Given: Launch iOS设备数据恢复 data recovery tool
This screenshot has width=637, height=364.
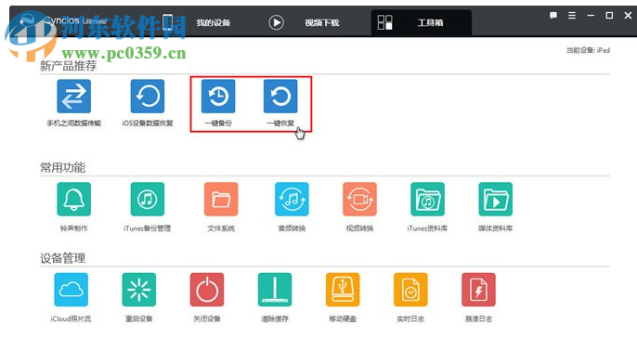Looking at the screenshot, I should [148, 97].
